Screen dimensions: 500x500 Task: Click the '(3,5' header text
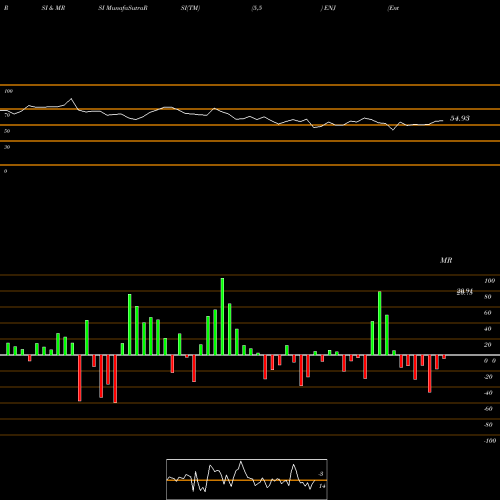257,8
